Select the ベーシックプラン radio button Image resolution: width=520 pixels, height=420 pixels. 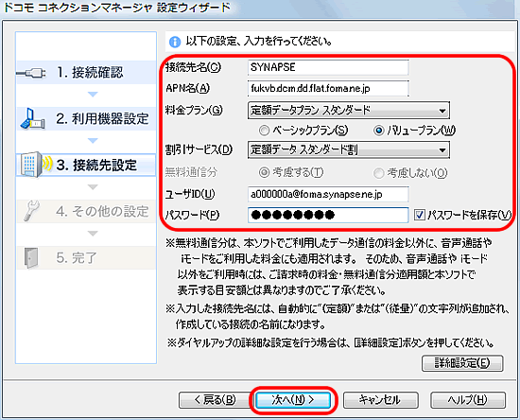click(264, 131)
